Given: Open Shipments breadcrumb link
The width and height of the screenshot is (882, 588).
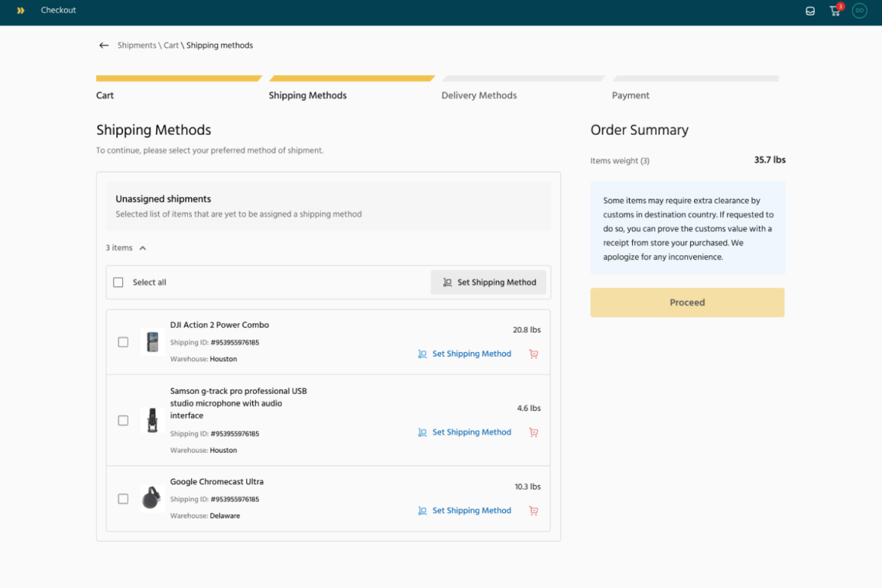Looking at the screenshot, I should click(137, 46).
